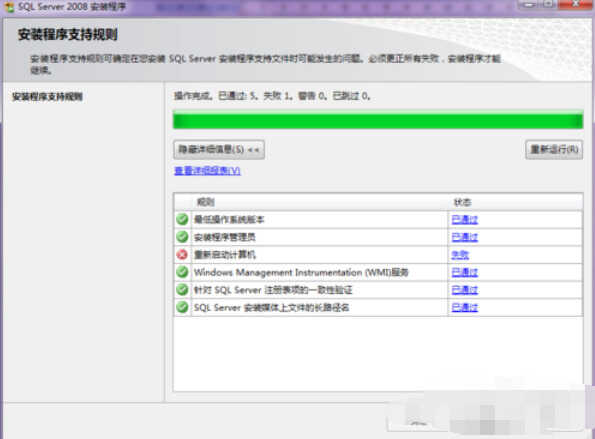The width and height of the screenshot is (595, 439).
Task: Open 已通过 link for SQL Server 注册表项 rule
Action: [464, 290]
